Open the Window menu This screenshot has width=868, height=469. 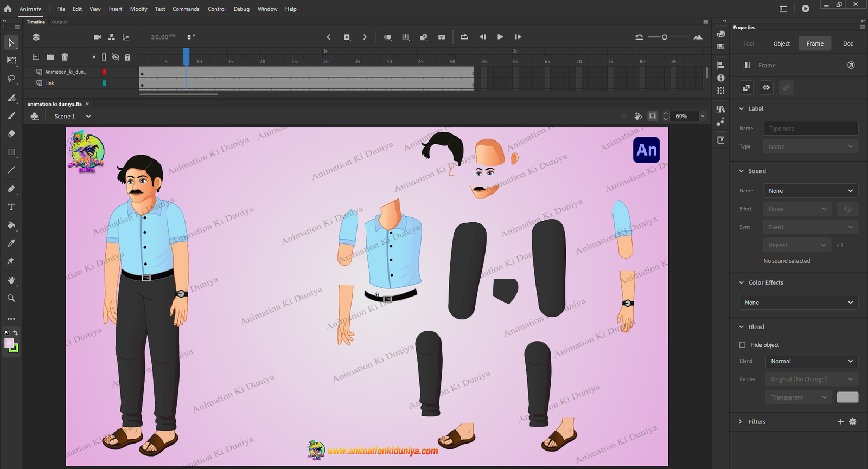point(267,9)
